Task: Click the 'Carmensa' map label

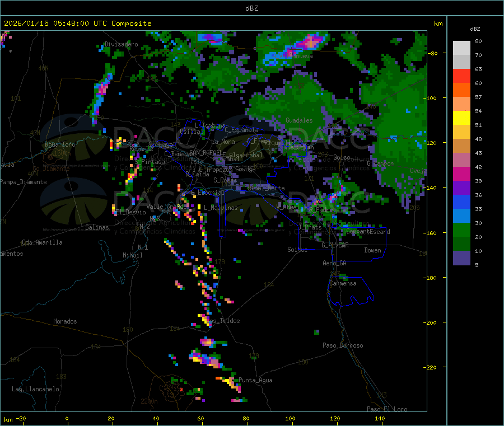Action: (x=343, y=283)
